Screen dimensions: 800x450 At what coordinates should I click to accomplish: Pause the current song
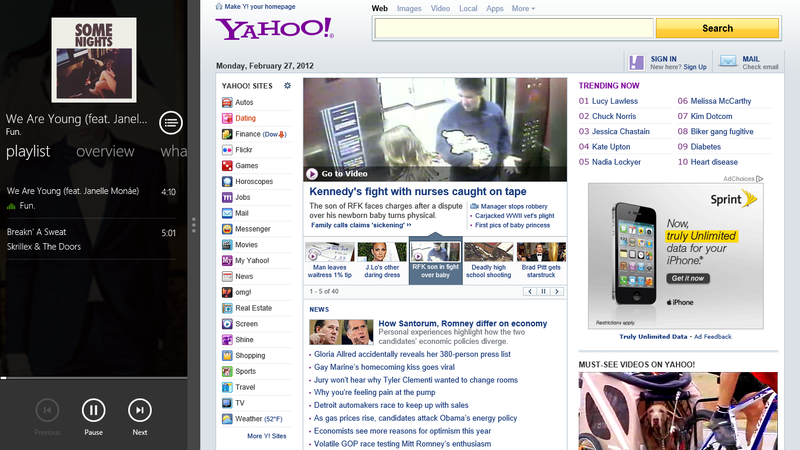[x=93, y=410]
